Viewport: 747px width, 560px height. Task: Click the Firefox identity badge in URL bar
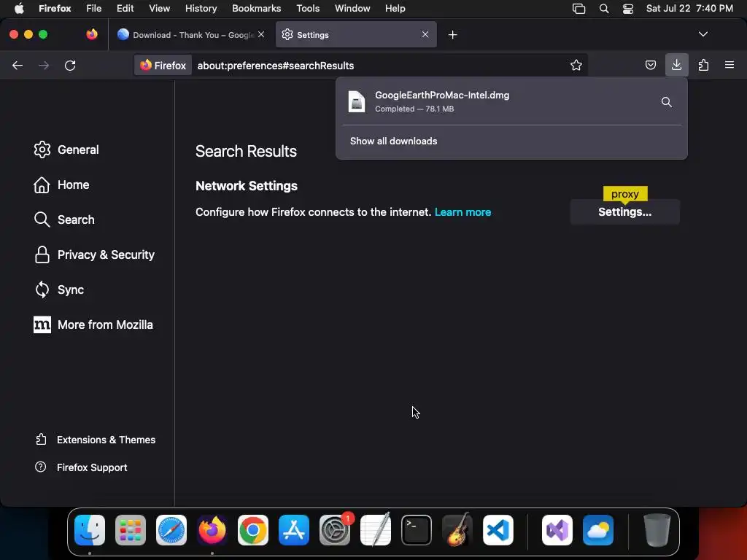(163, 66)
